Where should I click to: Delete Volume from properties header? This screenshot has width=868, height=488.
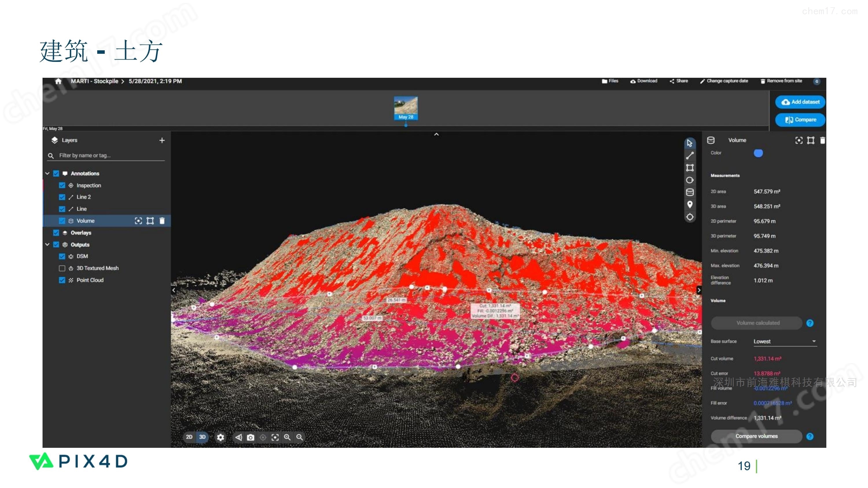(x=823, y=141)
